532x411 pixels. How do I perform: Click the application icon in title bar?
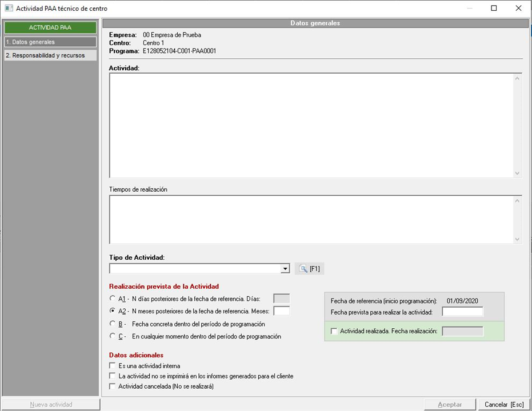(x=8, y=9)
